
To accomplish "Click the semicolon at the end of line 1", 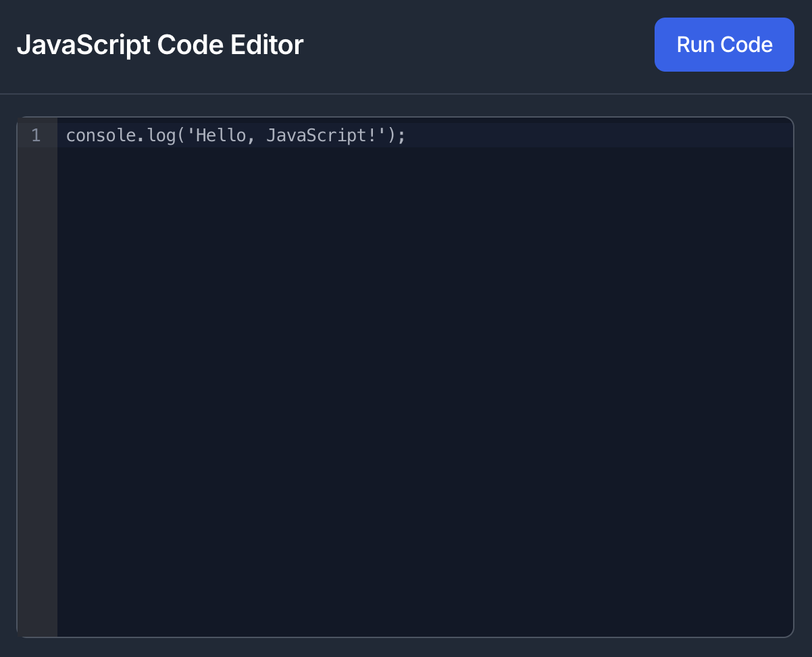I will click(x=401, y=135).
